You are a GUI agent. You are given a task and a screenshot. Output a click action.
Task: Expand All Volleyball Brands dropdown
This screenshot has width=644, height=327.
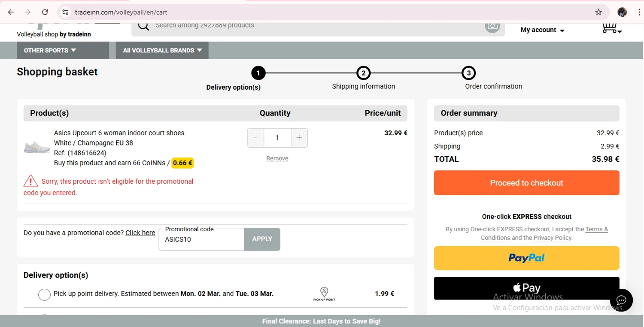point(162,50)
